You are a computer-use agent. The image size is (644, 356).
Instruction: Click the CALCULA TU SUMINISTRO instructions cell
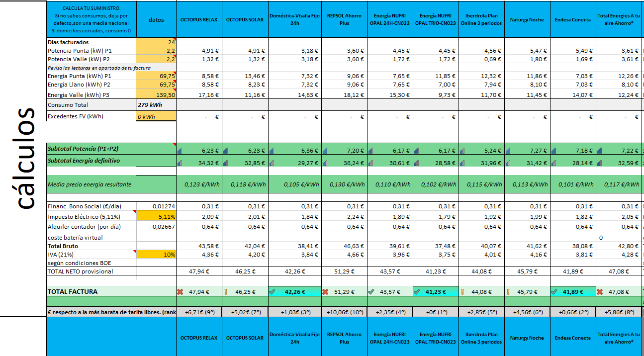91,19
